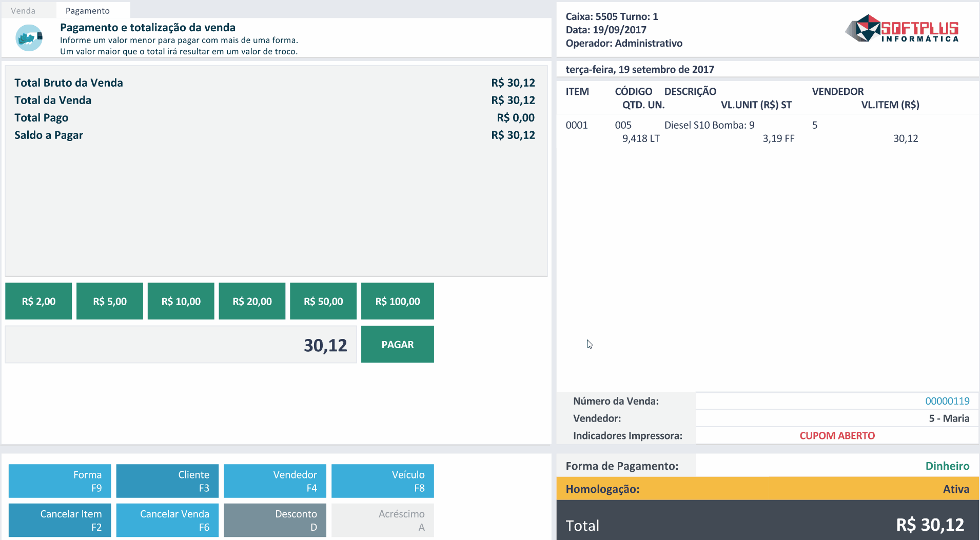Image resolution: width=980 pixels, height=540 pixels.
Task: Click the Acréscimo A button
Action: point(383,520)
